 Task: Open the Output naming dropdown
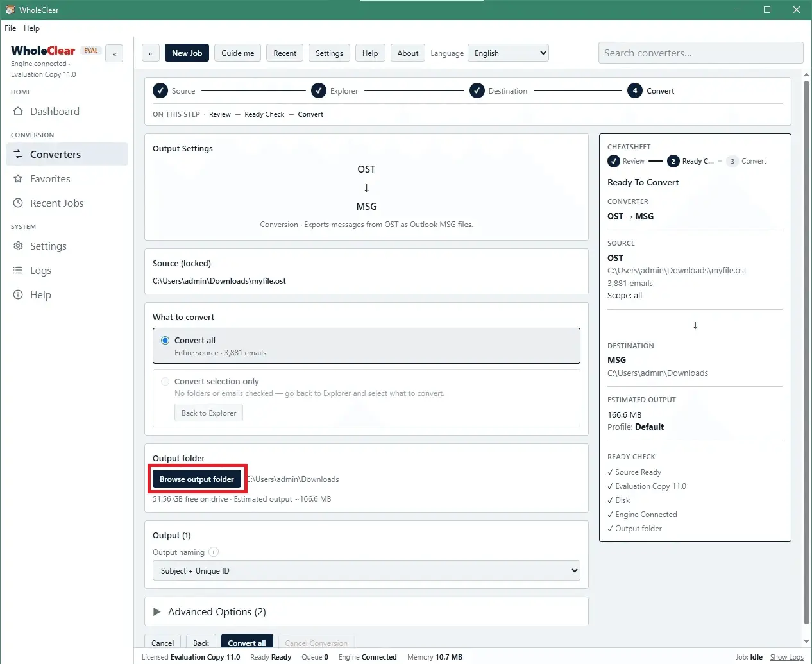(366, 571)
